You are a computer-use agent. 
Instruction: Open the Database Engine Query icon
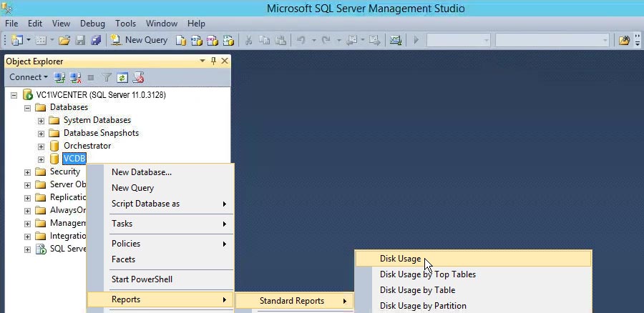coord(181,40)
